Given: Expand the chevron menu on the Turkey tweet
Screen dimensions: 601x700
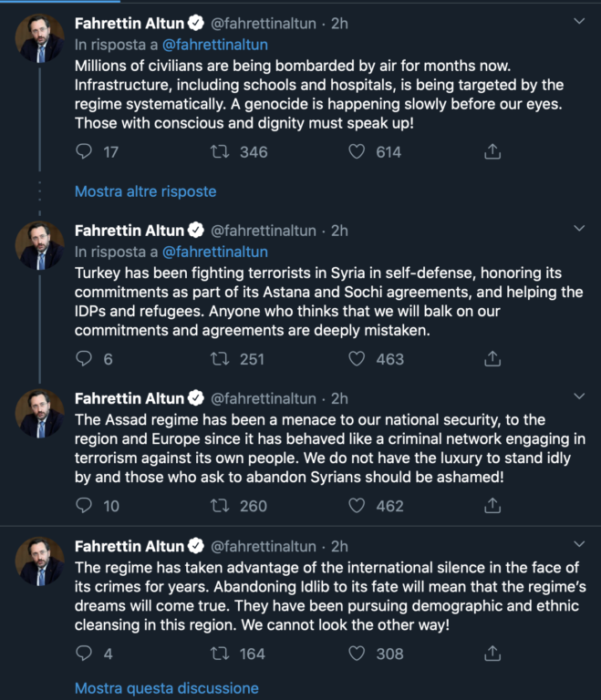Looking at the screenshot, I should (579, 228).
